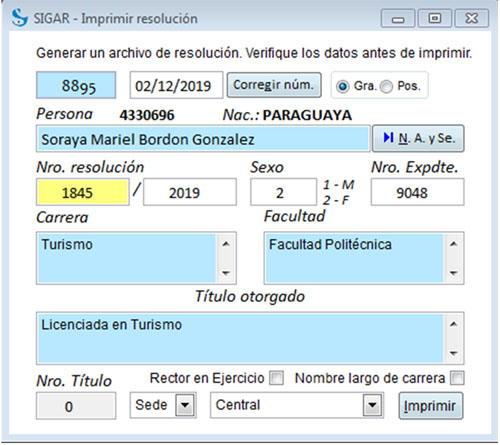Open the Sede dropdown
Image resolution: width=500 pixels, height=445 pixels.
(x=185, y=405)
